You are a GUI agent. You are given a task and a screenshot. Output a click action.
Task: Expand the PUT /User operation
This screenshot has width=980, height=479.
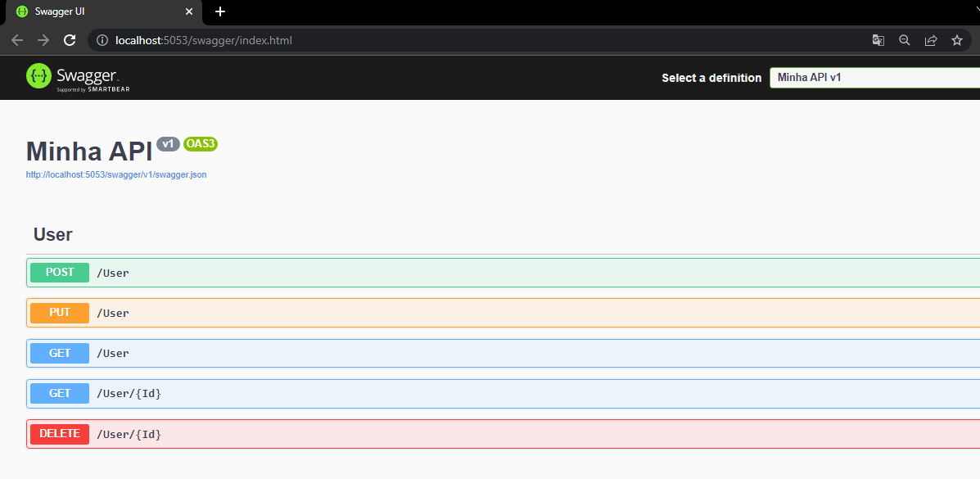click(x=504, y=313)
